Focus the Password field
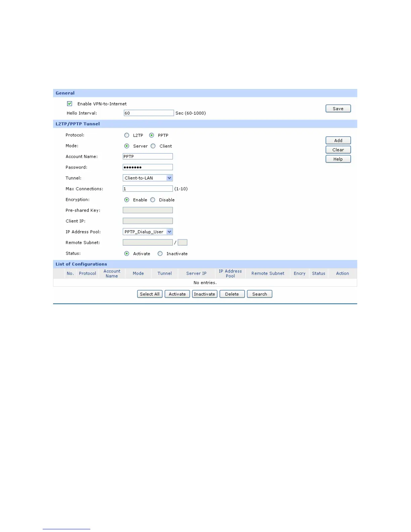The width and height of the screenshot is (411, 532). (148, 167)
